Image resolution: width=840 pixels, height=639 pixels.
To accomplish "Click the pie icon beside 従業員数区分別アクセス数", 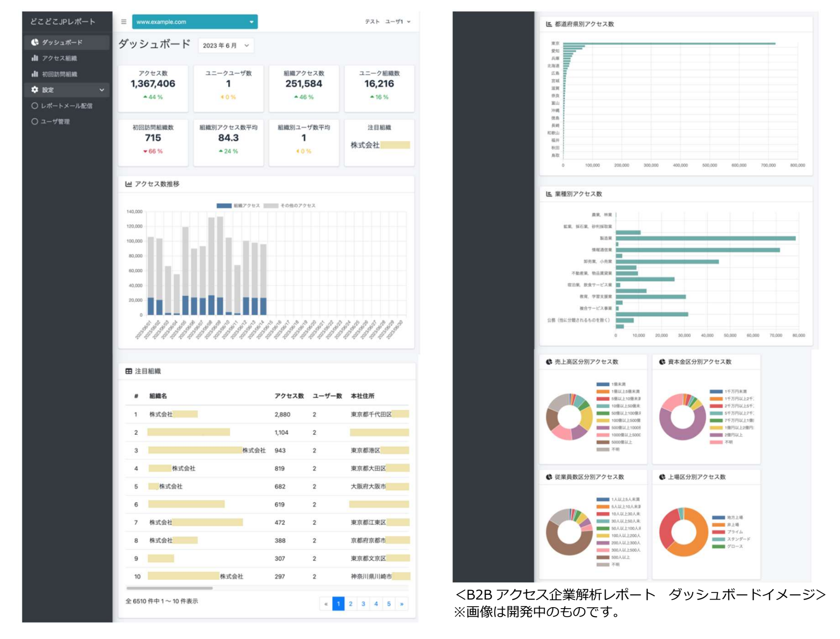I will point(549,477).
